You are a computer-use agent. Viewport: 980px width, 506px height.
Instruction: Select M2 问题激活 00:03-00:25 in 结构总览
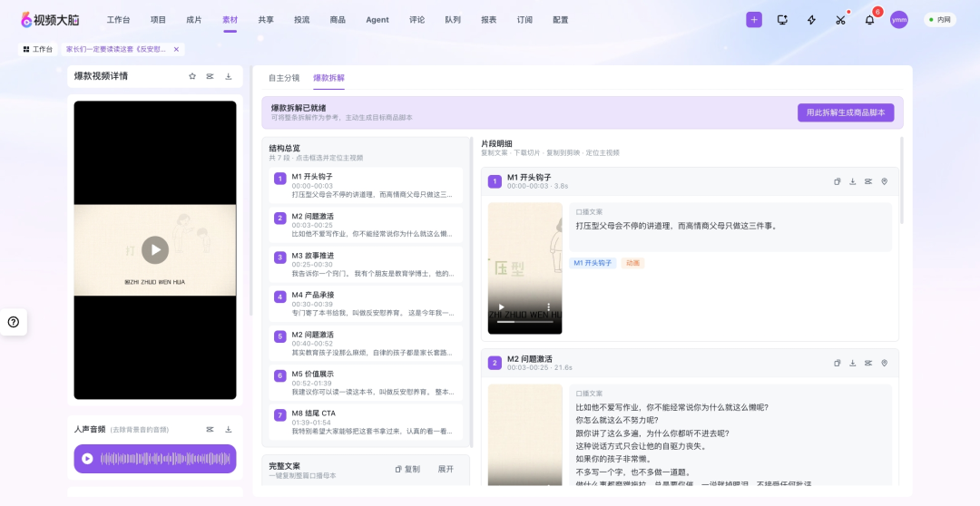pyautogui.click(x=366, y=225)
